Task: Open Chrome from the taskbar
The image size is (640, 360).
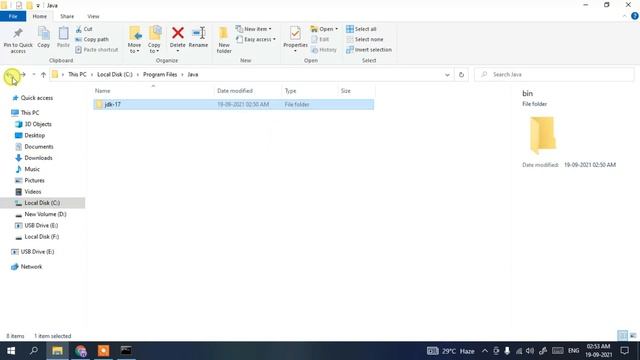Action: coord(81,351)
